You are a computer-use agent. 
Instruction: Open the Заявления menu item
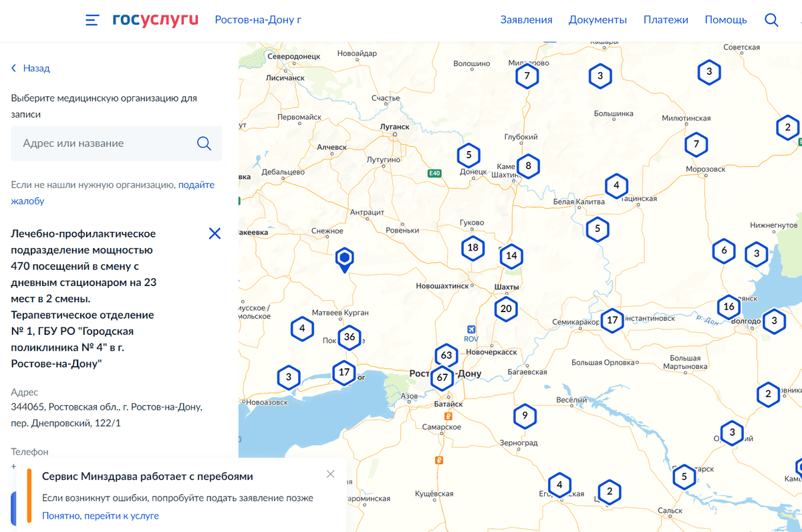click(x=526, y=20)
